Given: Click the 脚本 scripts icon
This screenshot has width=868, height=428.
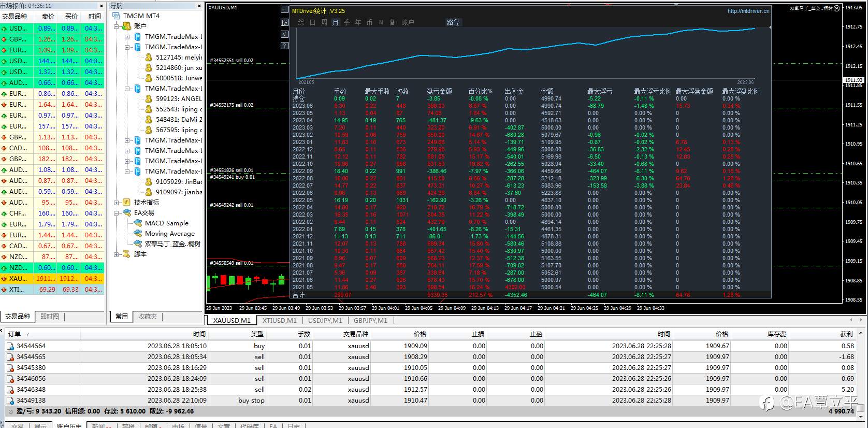Looking at the screenshot, I should coord(127,254).
